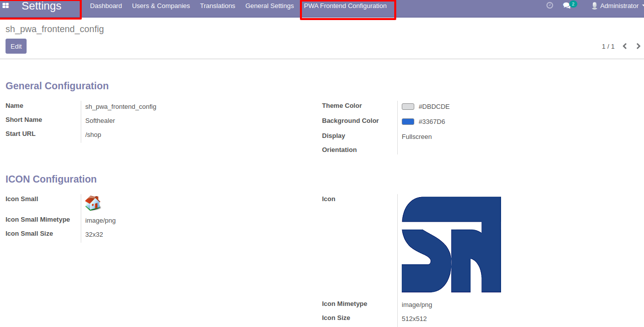Click the Edit button

tap(16, 46)
